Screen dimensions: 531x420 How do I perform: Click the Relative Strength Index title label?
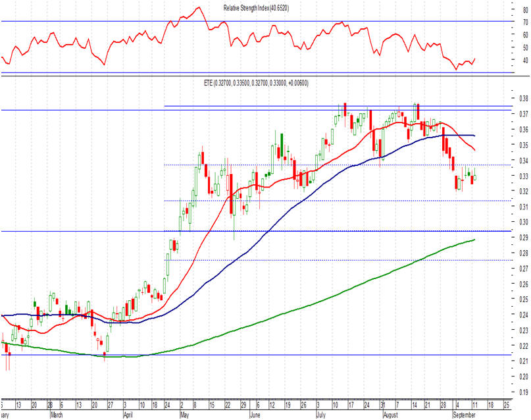(256, 8)
